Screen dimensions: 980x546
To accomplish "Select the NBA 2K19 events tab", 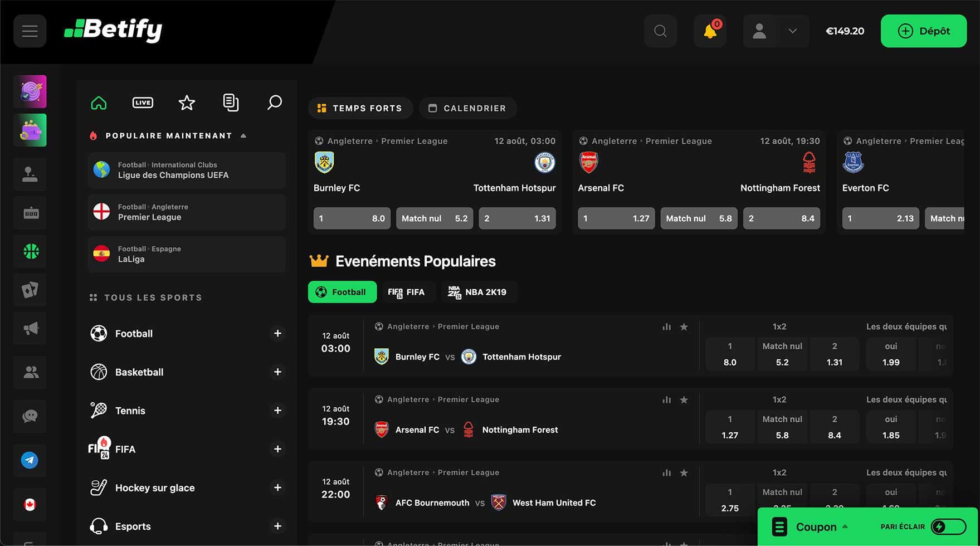I will (478, 291).
